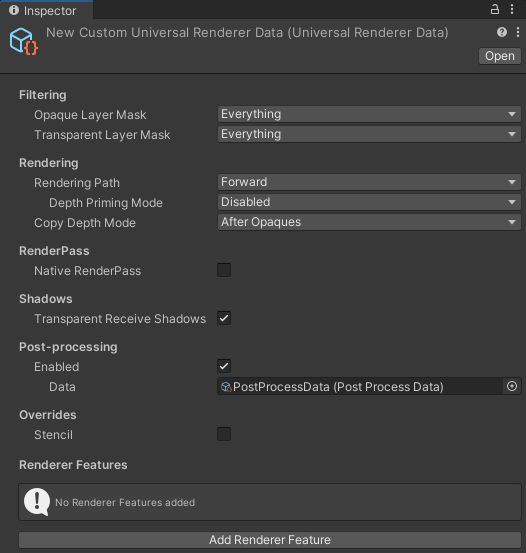This screenshot has height=553, width=526.
Task: Select the Inspector tab
Action: pos(46,10)
